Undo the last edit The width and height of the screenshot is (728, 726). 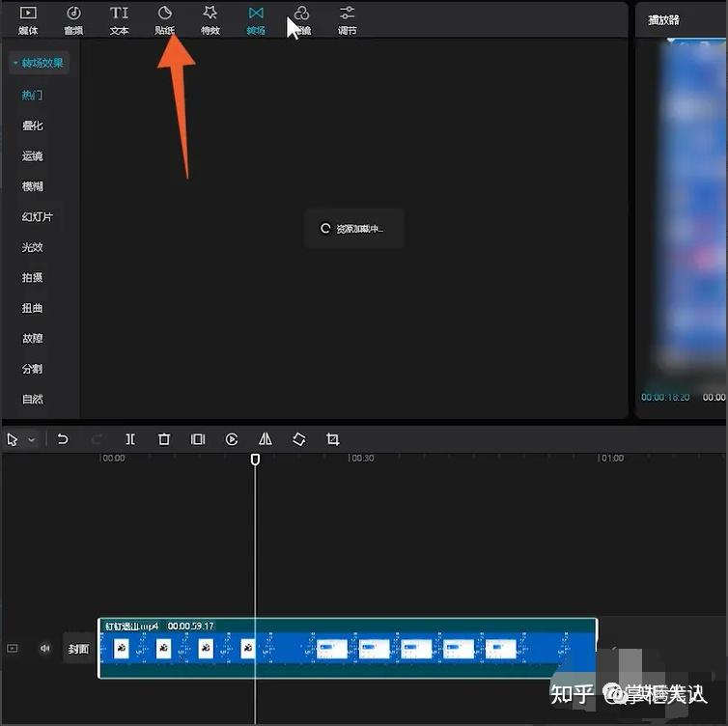63,439
